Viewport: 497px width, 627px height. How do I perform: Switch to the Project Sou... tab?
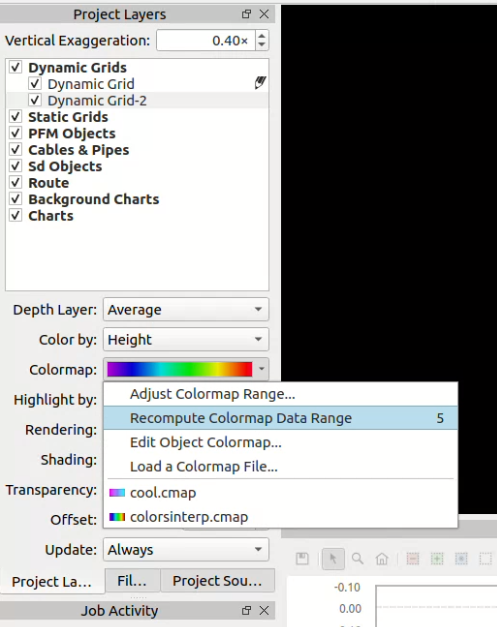(218, 581)
